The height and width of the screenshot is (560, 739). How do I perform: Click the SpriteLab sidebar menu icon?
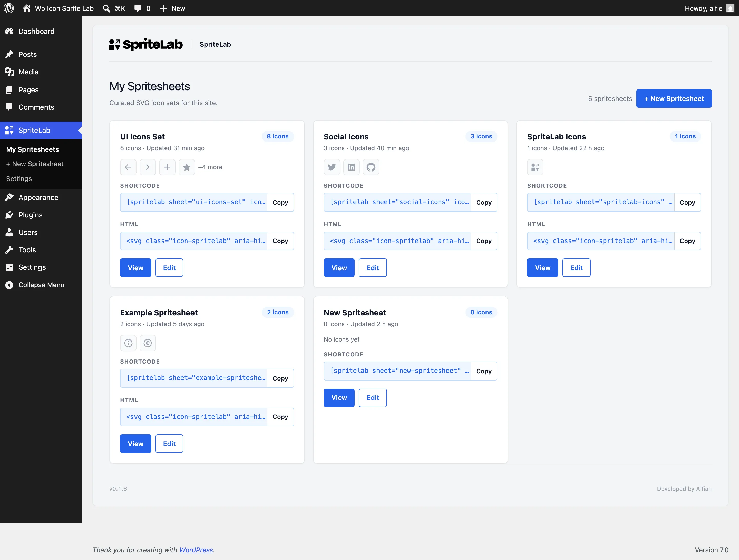[9, 130]
